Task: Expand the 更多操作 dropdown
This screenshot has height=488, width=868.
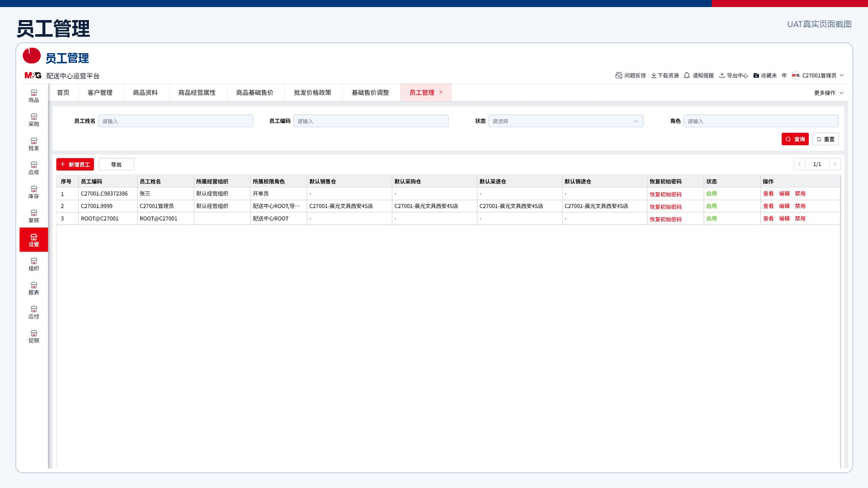Action: click(828, 93)
